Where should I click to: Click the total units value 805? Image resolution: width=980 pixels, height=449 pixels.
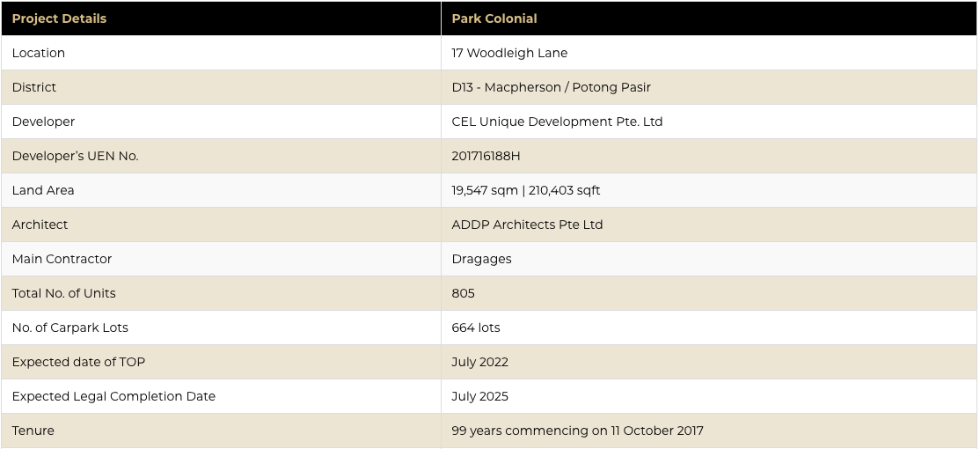point(463,293)
